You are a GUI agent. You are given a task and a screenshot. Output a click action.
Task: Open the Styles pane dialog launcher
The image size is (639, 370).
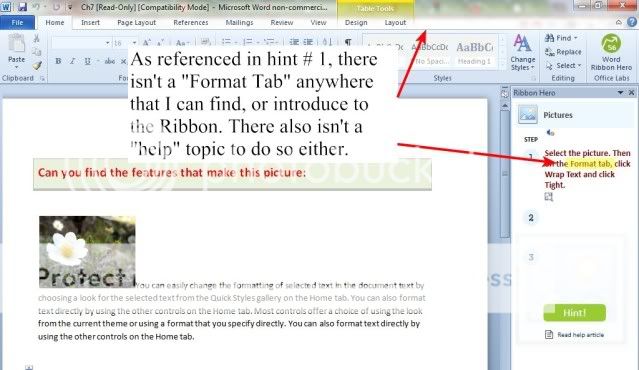(x=533, y=78)
